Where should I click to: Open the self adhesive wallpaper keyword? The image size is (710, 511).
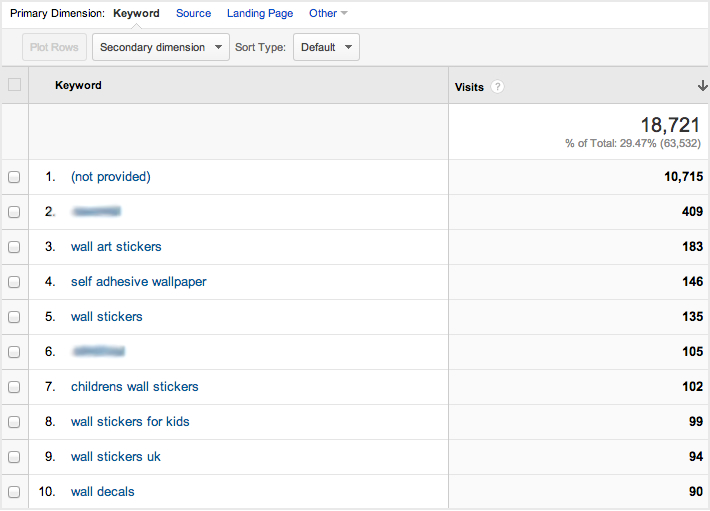coord(138,282)
